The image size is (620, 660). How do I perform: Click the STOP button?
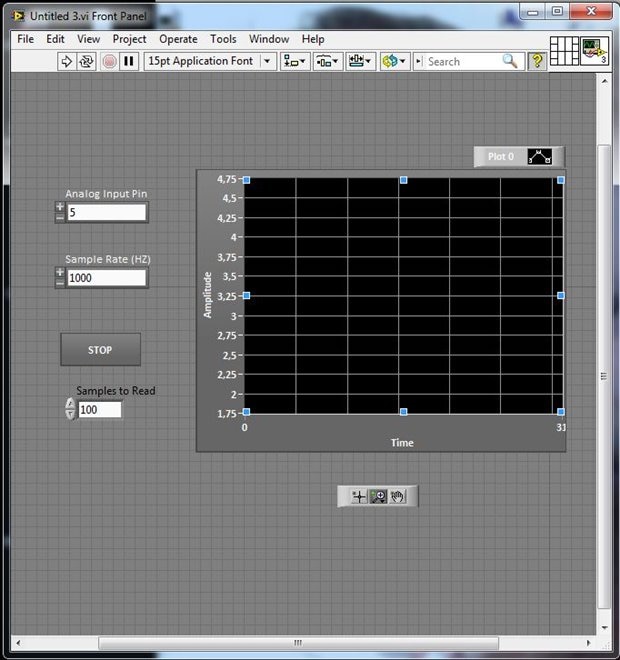pos(101,349)
